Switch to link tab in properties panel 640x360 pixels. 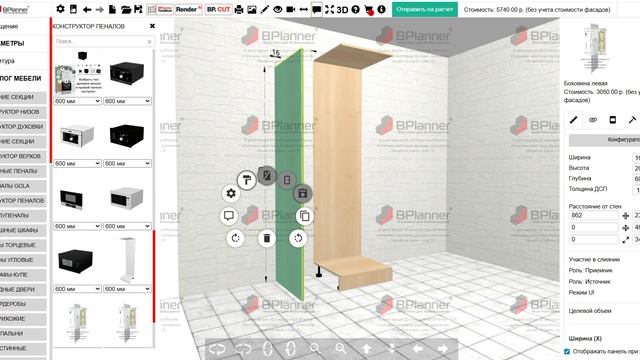(593, 120)
